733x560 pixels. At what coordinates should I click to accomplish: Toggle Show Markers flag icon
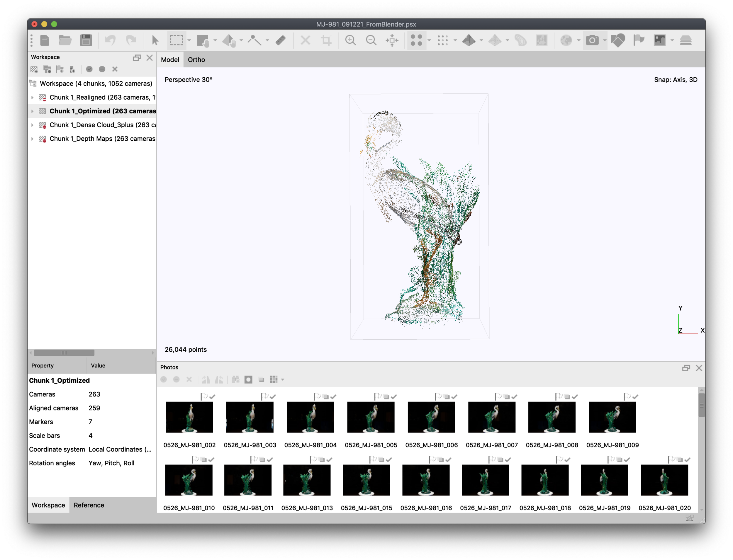[638, 40]
